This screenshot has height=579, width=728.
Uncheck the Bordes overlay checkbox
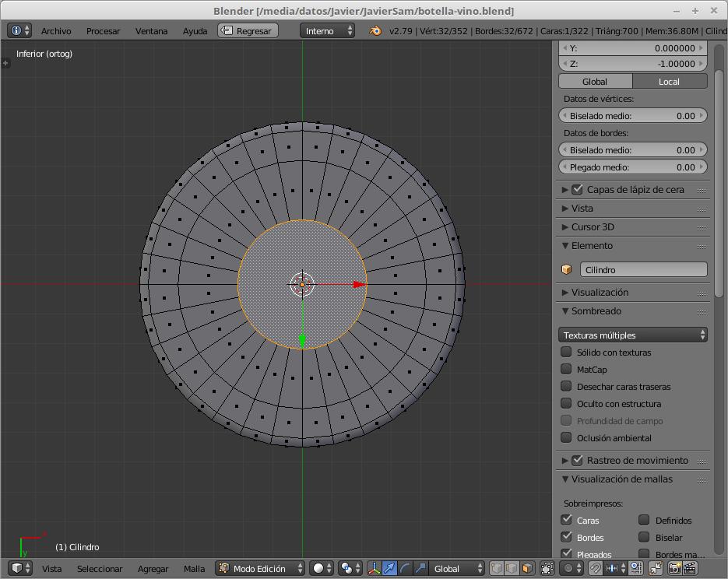(566, 537)
